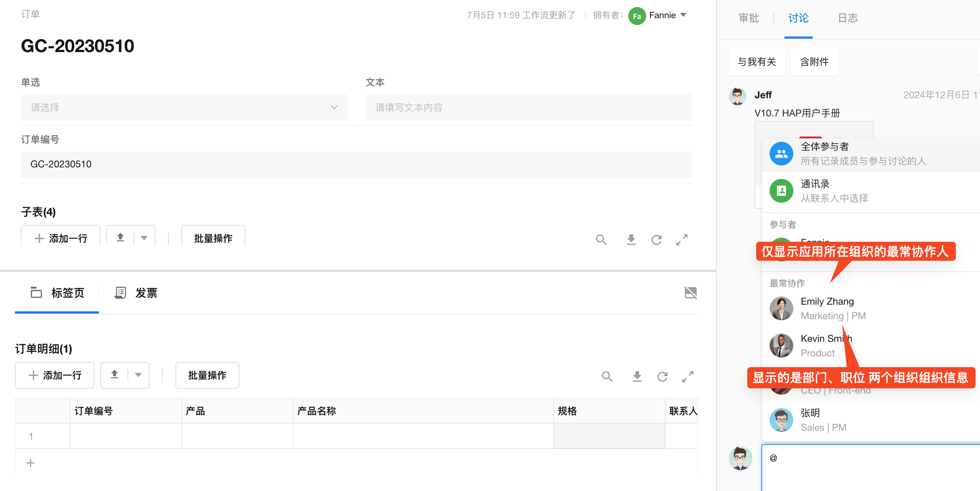Click 批量操作 in 子表 section
The height and width of the screenshot is (491, 980).
tap(213, 238)
